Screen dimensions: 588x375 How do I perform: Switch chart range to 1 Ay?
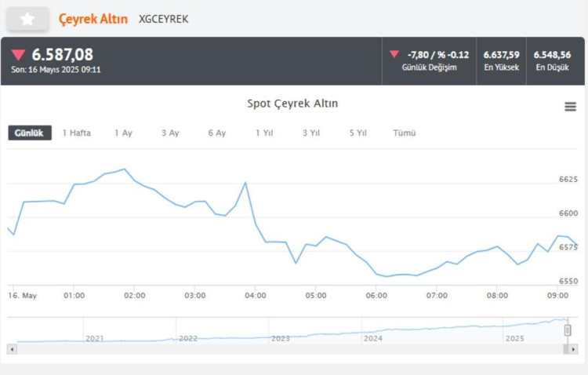click(x=123, y=133)
